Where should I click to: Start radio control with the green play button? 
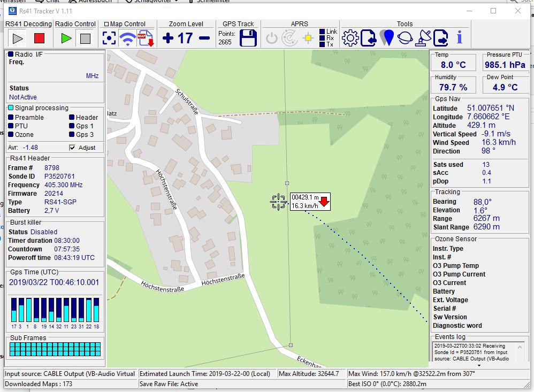[x=66, y=39]
